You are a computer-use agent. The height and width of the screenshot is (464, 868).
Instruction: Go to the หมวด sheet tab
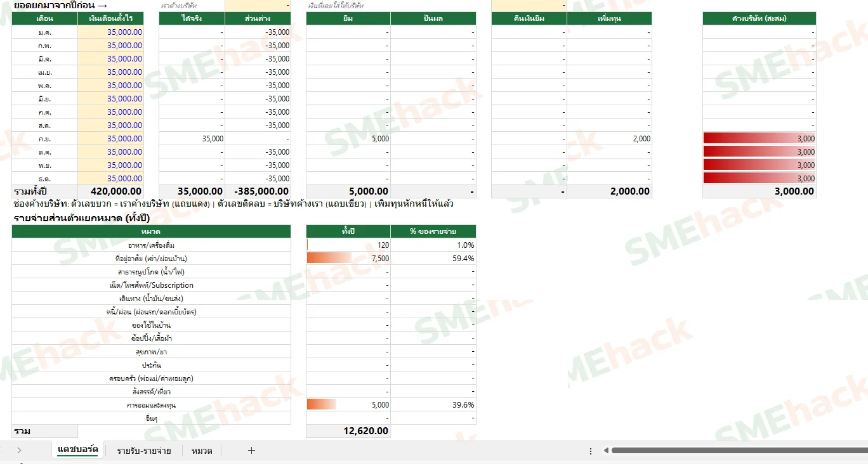(x=202, y=451)
